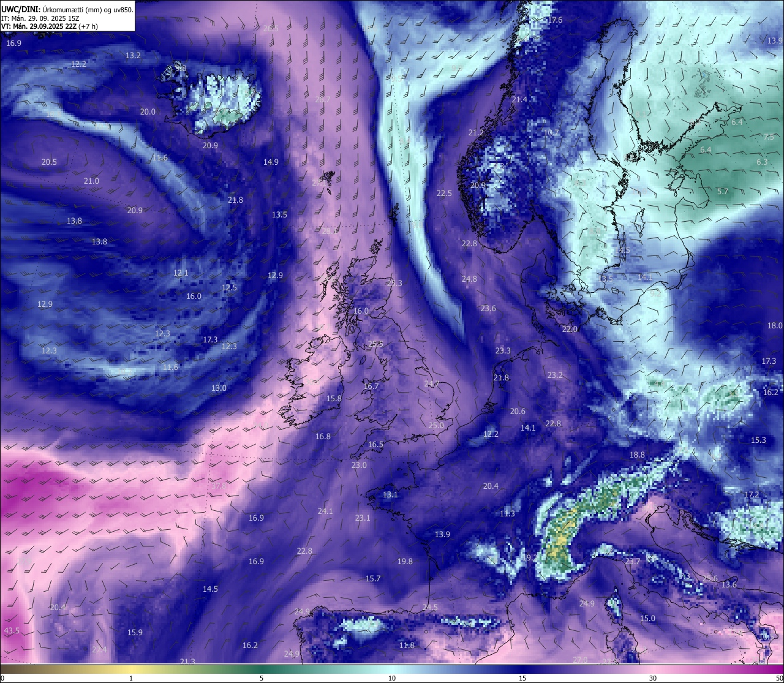Click the 15.0 value in Tyrrhenian Sea
Viewport: 784px width, 683px height.
point(647,618)
